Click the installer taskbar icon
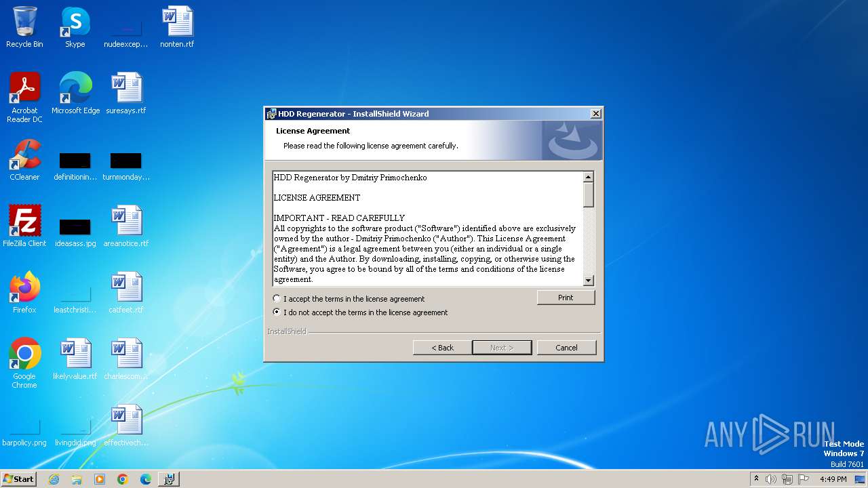 pyautogui.click(x=169, y=479)
